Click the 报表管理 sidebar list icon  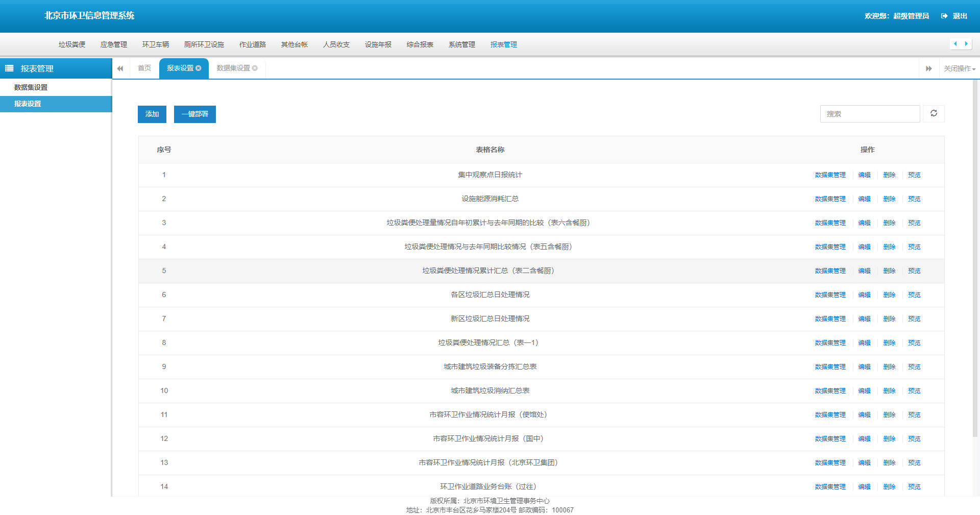click(x=9, y=68)
